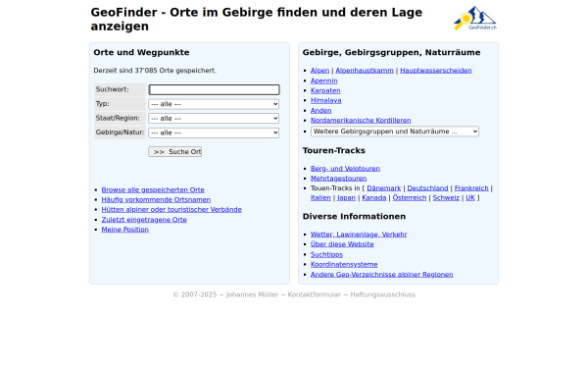Open the Anden link

[x=321, y=110]
